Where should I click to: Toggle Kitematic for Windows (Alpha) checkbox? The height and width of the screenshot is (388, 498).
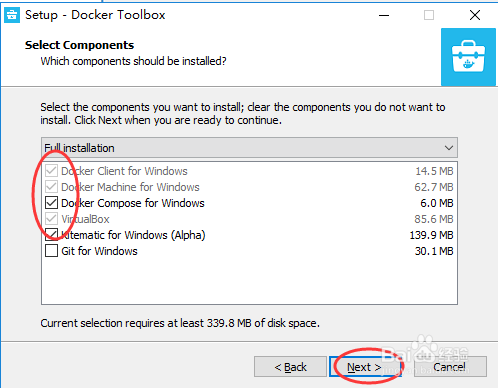tap(51, 235)
